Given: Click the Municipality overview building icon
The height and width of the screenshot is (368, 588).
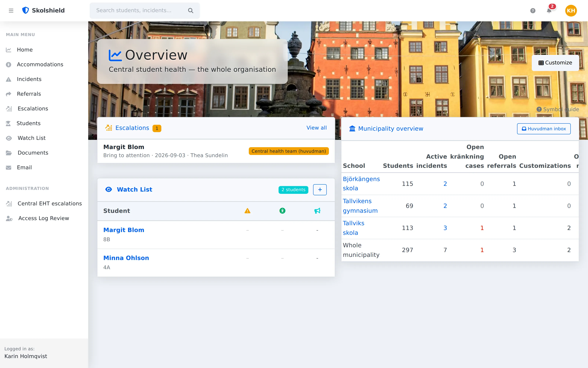Looking at the screenshot, I should click(352, 128).
